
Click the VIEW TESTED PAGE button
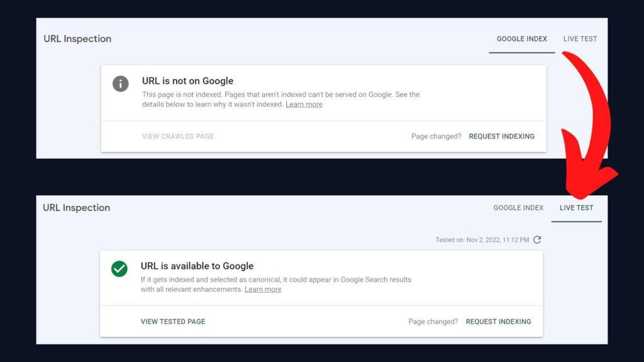pos(173,321)
